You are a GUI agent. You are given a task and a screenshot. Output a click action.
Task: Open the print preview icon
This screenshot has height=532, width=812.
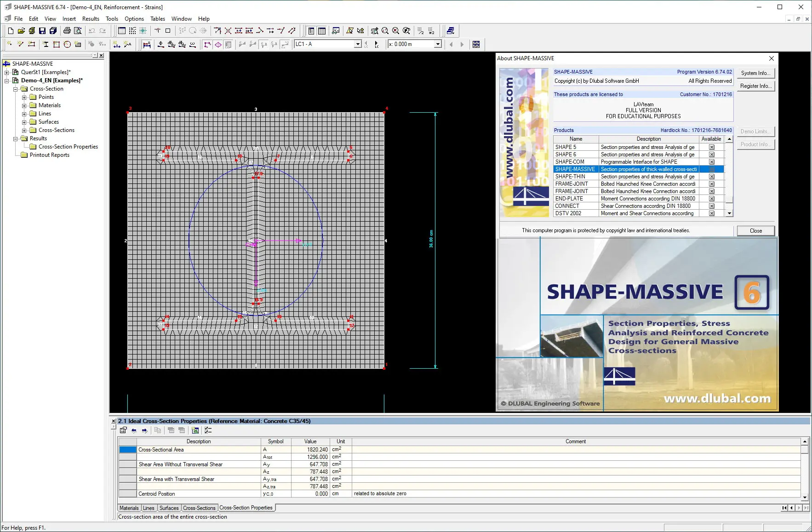(x=78, y=31)
